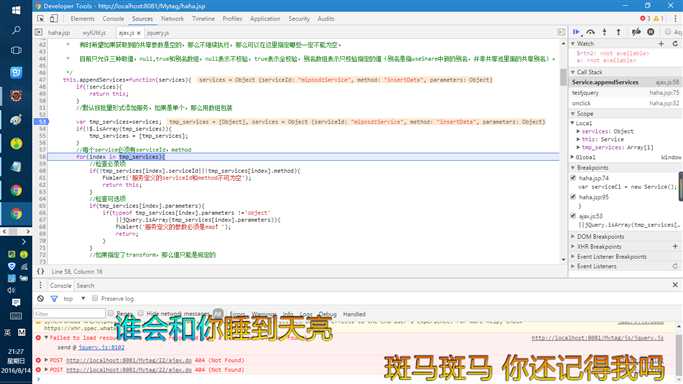Toggle the Hide network messages checkbox
Viewport: 683px width, 384px height.
(x=141, y=313)
